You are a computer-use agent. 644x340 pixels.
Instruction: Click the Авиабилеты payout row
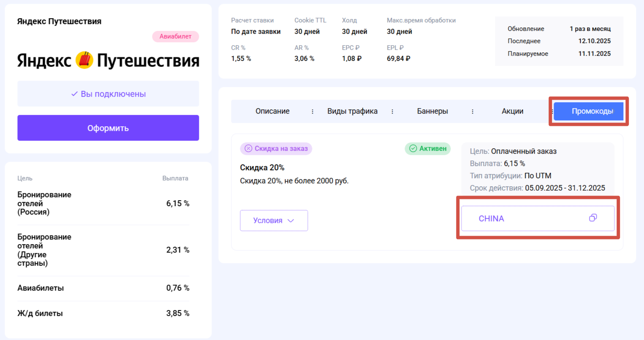click(x=103, y=288)
